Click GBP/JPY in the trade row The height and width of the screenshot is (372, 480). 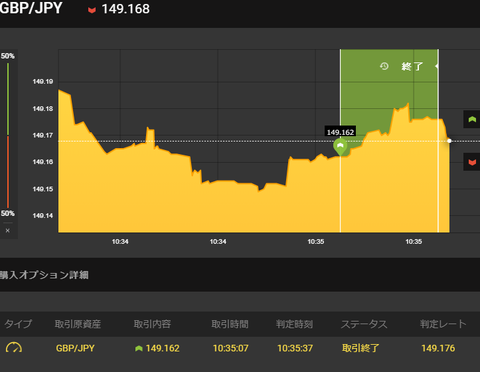click(x=75, y=348)
